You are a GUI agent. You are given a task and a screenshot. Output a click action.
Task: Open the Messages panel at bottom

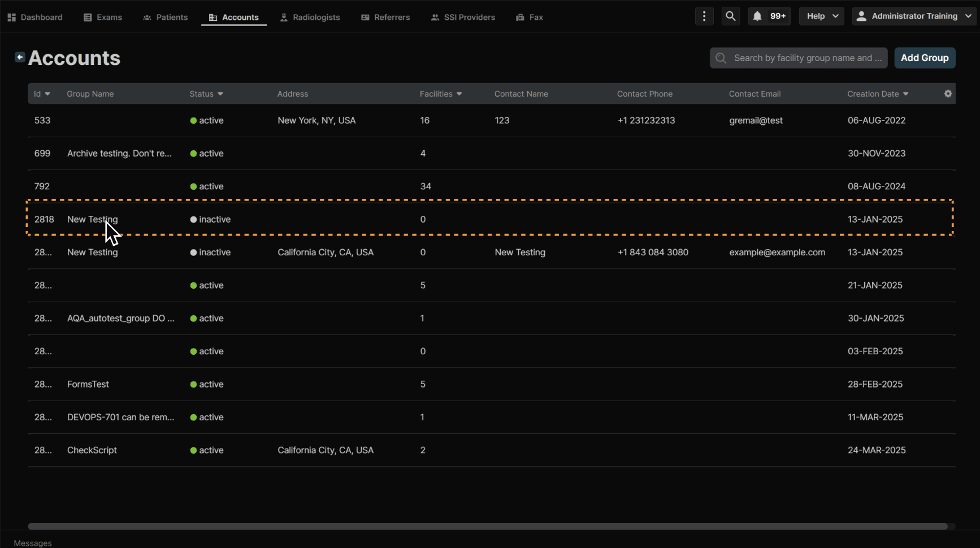(33, 543)
